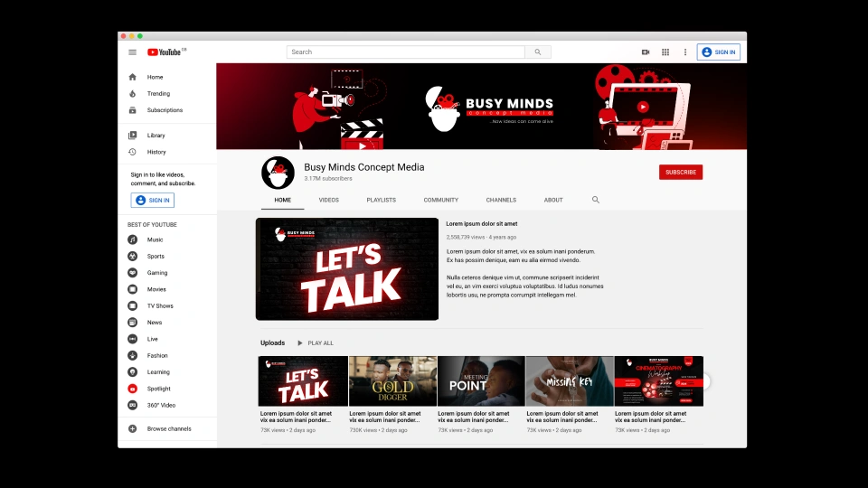Image resolution: width=868 pixels, height=488 pixels.
Task: Go to Trending in the sidebar
Action: click(x=158, y=94)
